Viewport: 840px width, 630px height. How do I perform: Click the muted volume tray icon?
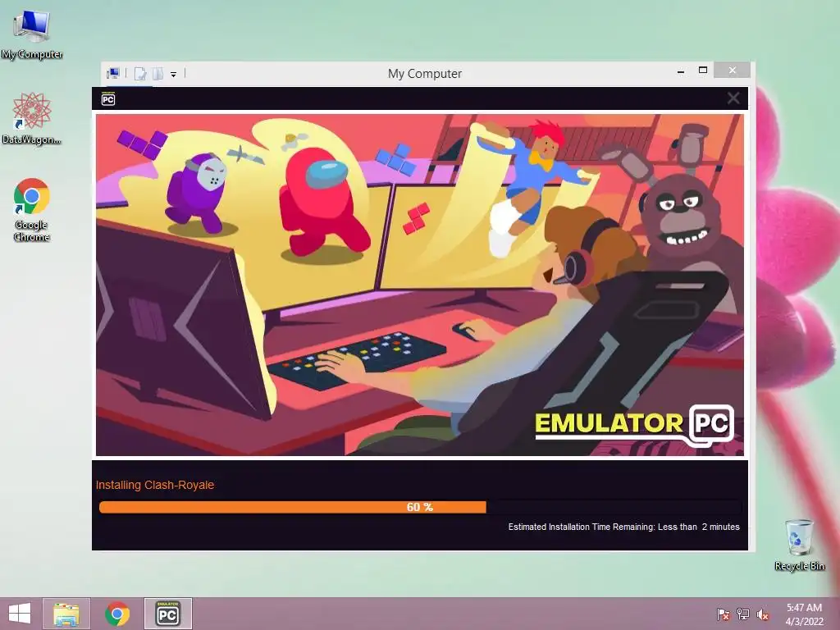tap(763, 614)
